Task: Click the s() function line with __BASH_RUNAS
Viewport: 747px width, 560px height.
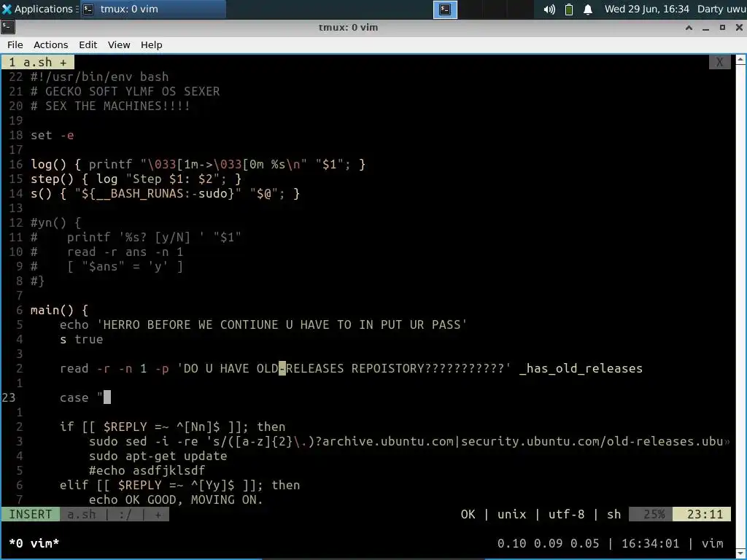Action: coord(166,193)
